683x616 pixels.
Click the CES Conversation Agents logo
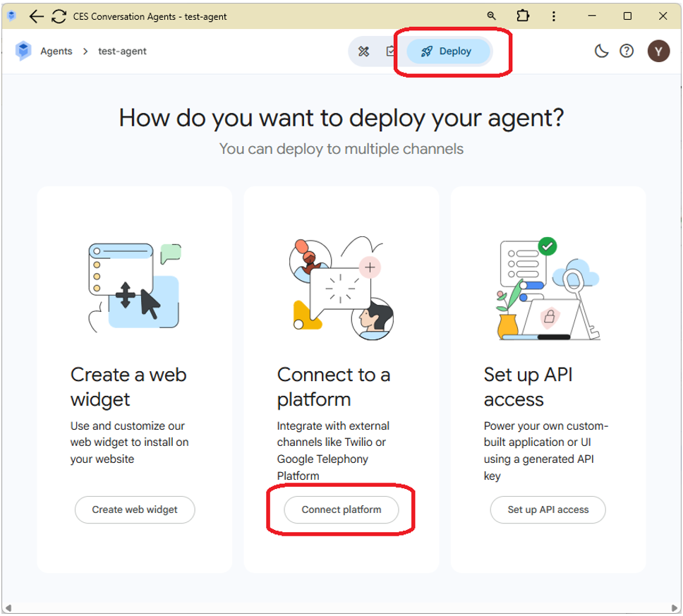click(x=23, y=51)
